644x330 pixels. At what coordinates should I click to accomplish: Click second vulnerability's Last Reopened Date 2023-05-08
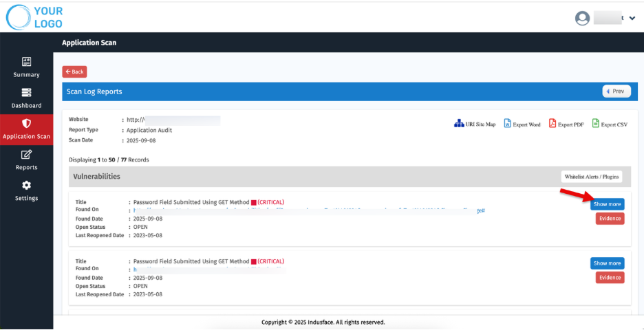coord(148,294)
